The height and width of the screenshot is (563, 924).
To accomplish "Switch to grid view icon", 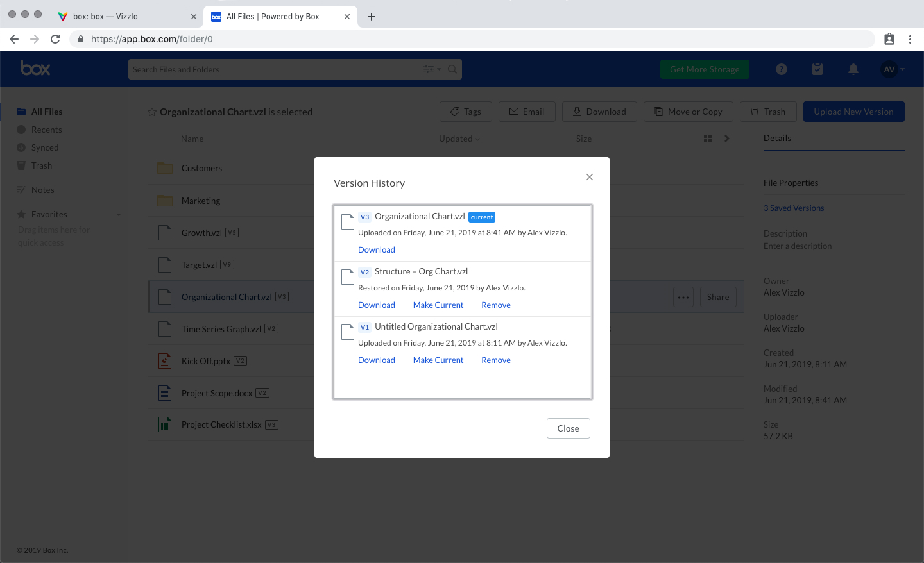I will [x=708, y=139].
